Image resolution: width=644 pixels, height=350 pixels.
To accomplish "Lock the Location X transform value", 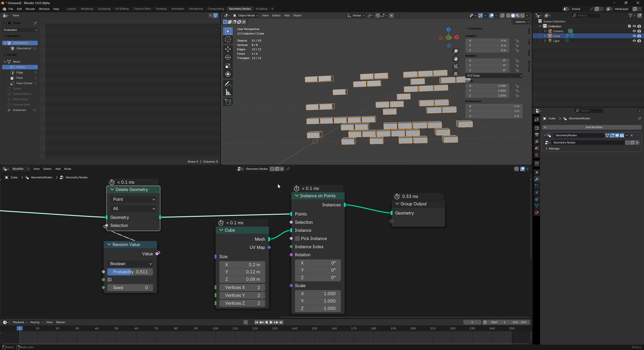I will [517, 41].
